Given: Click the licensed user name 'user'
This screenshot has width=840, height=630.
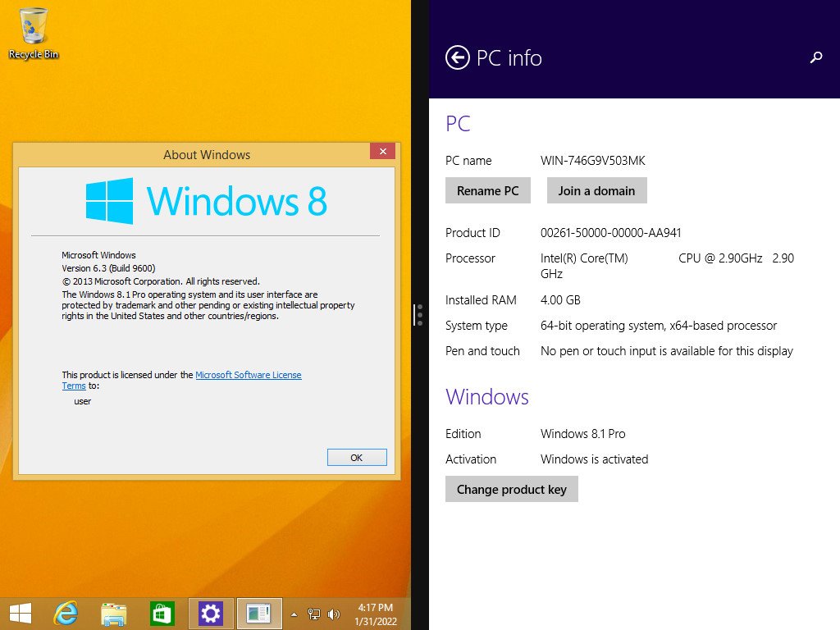Looking at the screenshot, I should (x=83, y=401).
